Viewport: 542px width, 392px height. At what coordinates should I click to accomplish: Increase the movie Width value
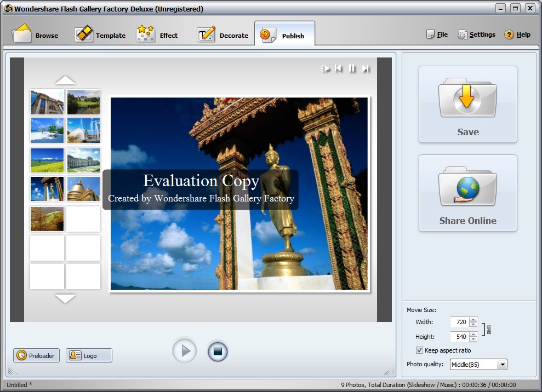[x=472, y=319]
